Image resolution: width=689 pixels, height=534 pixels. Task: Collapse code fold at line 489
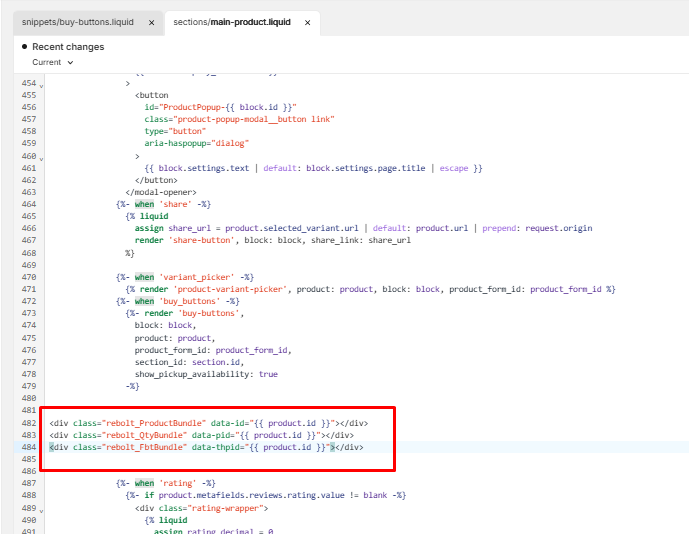(x=41, y=511)
